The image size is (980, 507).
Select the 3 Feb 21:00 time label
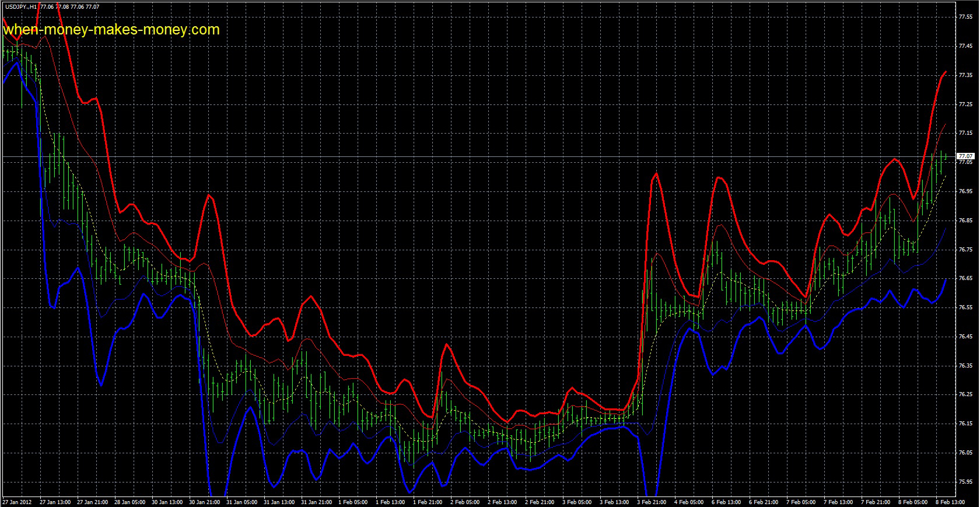(652, 502)
